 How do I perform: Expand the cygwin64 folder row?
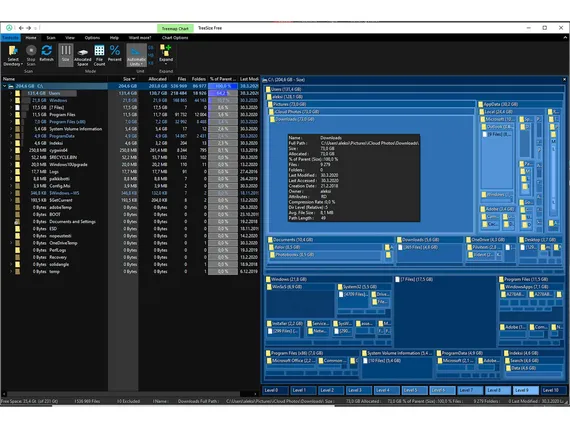click(11, 150)
